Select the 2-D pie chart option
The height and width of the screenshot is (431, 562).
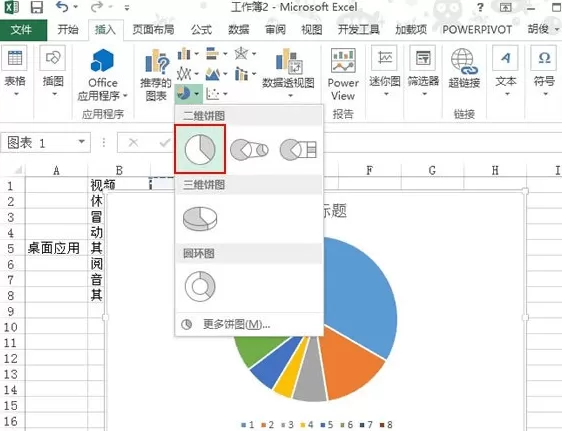click(x=200, y=149)
